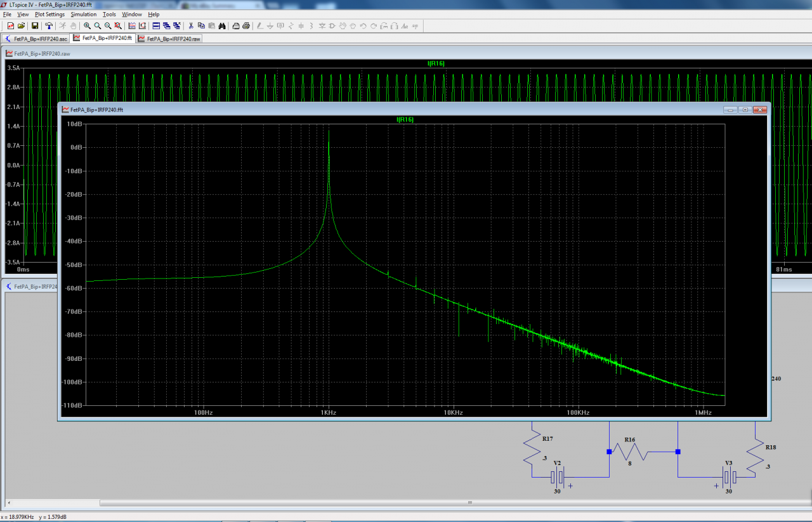The image size is (812, 522).
Task: Select resistor R16 in the schematic
Action: coord(629,452)
